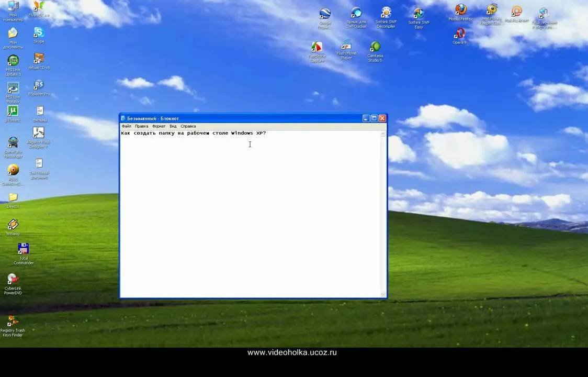The image size is (588, 377).
Task: Select the Мои документы desktop icon
Action: pos(13,38)
